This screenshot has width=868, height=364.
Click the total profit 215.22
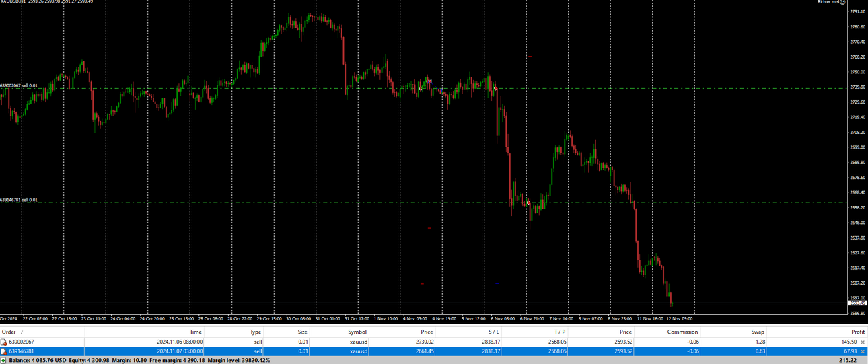coord(847,361)
